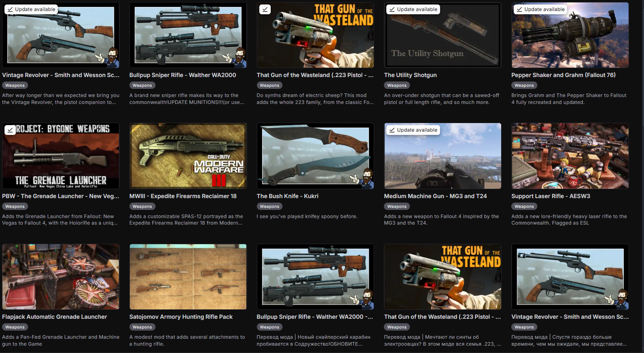
Task: Open the Bullpup Sniper Rifle - Walther WA2000 title without trailing dash
Action: pyautogui.click(x=183, y=75)
